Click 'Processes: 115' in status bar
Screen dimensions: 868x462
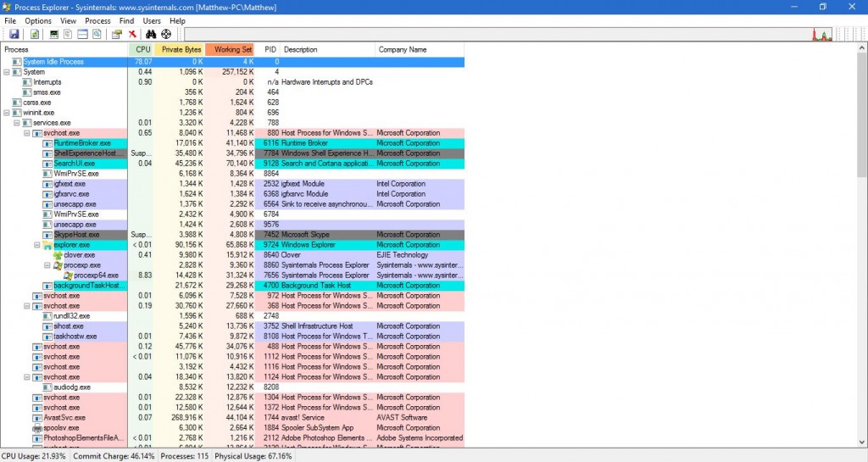pos(184,456)
